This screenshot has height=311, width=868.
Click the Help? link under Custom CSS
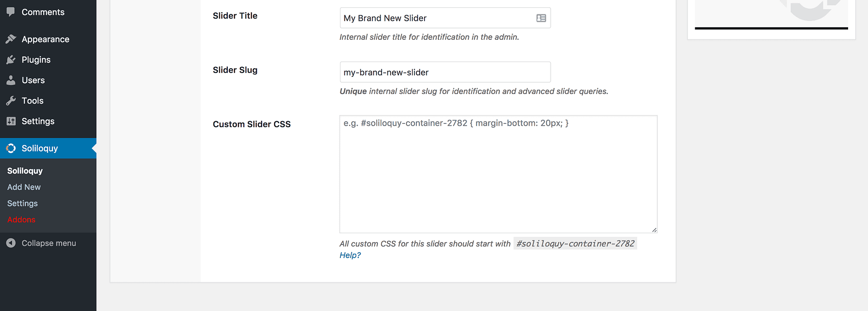(x=350, y=255)
